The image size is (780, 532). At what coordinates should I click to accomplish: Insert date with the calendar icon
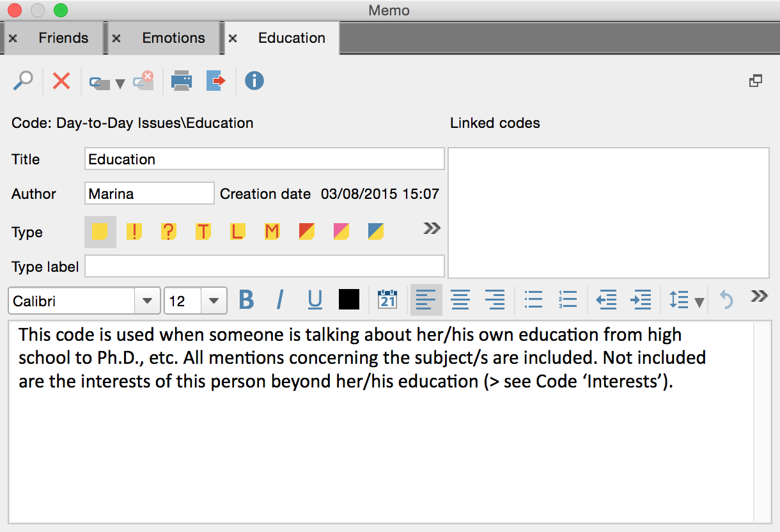coord(387,300)
